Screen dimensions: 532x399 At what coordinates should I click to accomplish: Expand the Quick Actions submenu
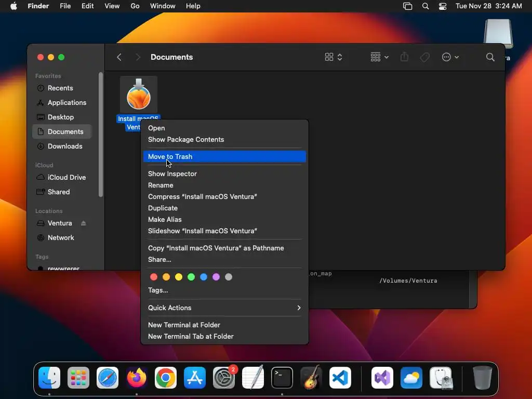click(x=224, y=308)
